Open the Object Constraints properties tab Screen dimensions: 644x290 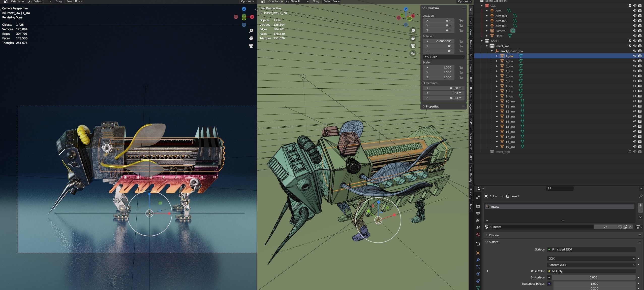tap(478, 281)
